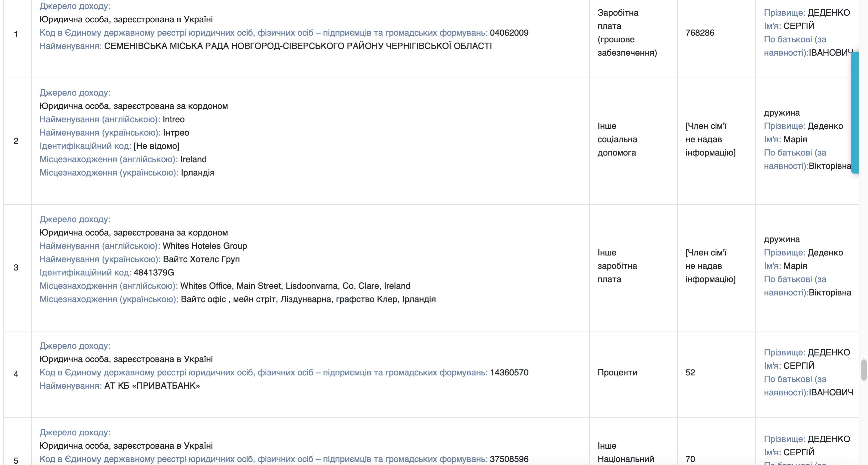Click the salary amount 768286

pyautogui.click(x=699, y=33)
